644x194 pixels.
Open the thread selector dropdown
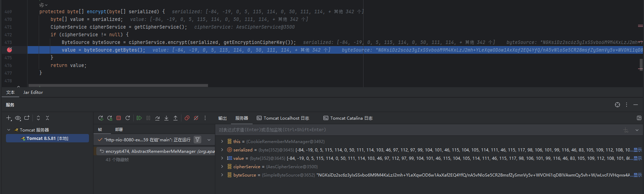click(x=209, y=140)
